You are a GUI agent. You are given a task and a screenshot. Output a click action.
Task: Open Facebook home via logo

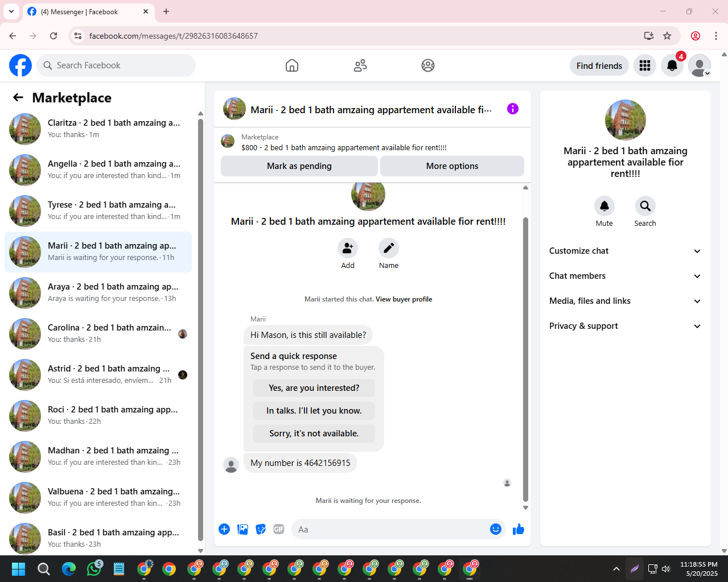20,65
